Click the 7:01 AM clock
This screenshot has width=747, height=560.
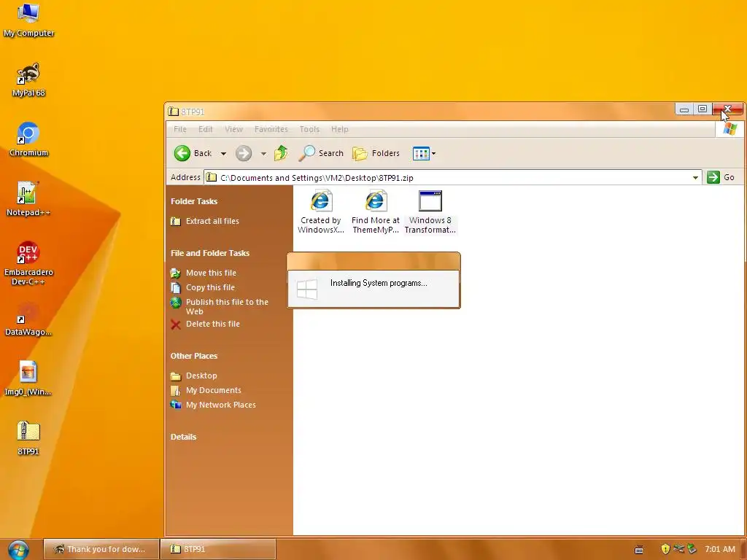[720, 549]
